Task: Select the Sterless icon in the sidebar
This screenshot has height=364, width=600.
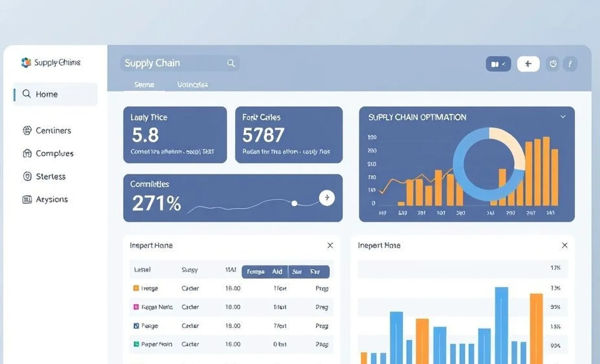Action: pyautogui.click(x=26, y=176)
